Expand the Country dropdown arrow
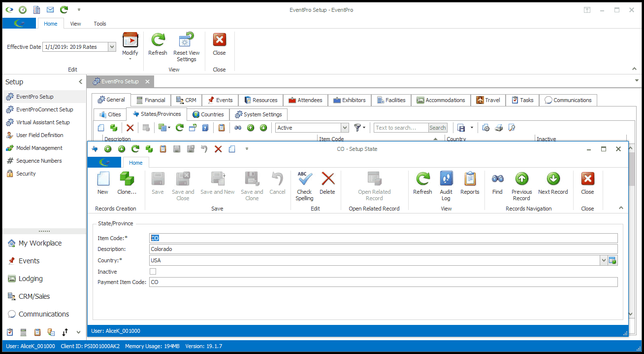Screen dimensions: 644x354 point(604,260)
